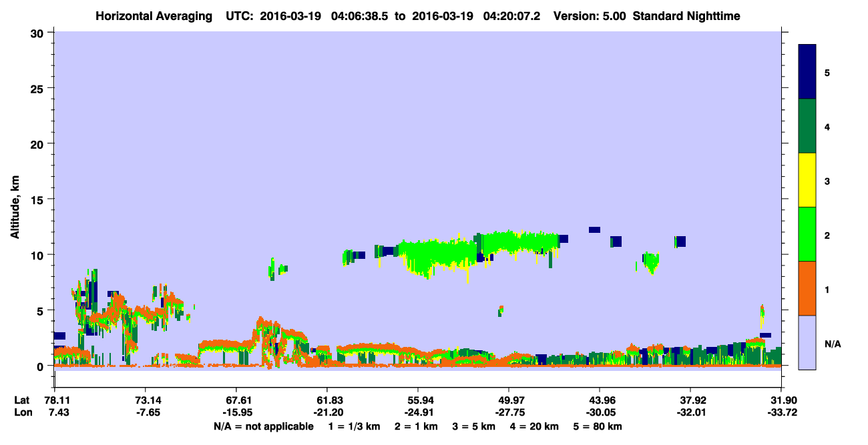The image size is (868, 445).
Task: Click the orange level 1 color swatch
Action: tap(807, 288)
